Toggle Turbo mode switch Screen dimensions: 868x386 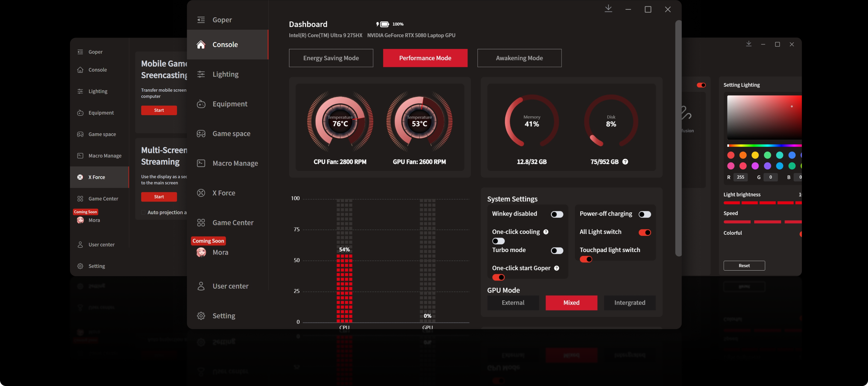click(557, 251)
